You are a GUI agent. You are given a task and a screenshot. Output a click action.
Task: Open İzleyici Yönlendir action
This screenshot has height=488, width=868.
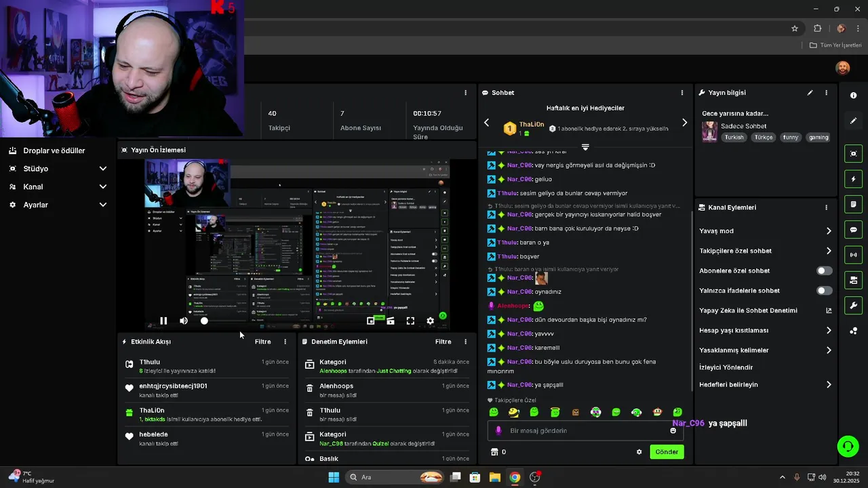coord(726,367)
